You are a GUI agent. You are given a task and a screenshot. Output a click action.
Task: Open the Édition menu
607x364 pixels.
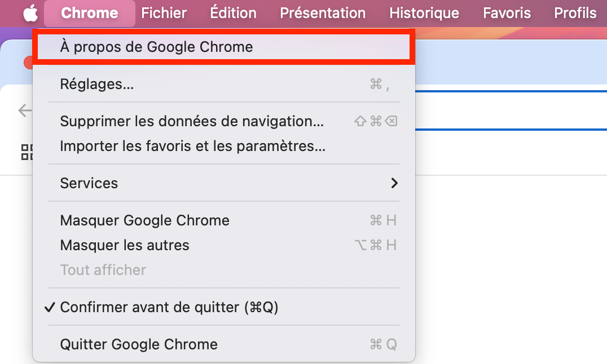[233, 13]
